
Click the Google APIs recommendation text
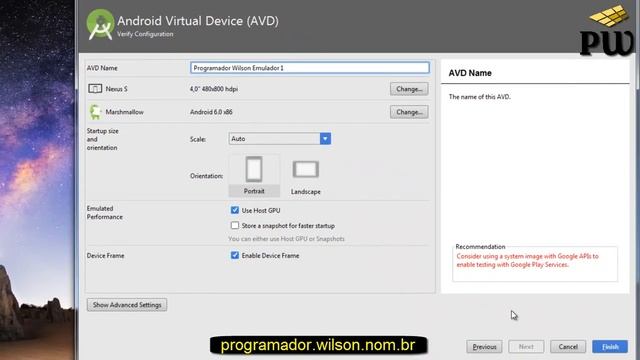pos(527,260)
